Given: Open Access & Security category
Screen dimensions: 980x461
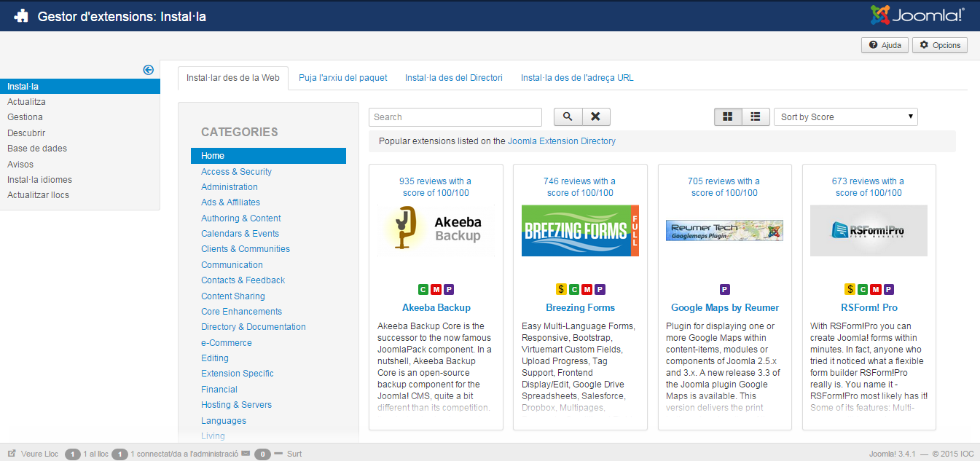Looking at the screenshot, I should [236, 172].
